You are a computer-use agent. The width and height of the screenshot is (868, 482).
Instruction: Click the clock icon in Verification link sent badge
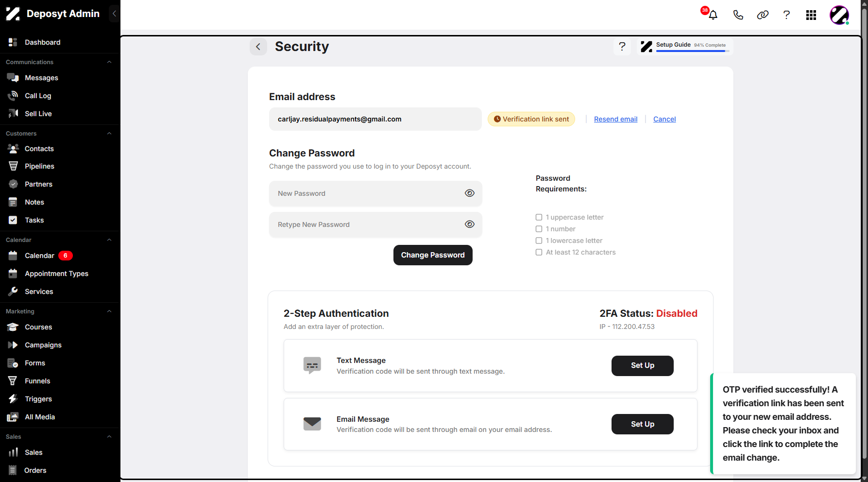pos(497,119)
